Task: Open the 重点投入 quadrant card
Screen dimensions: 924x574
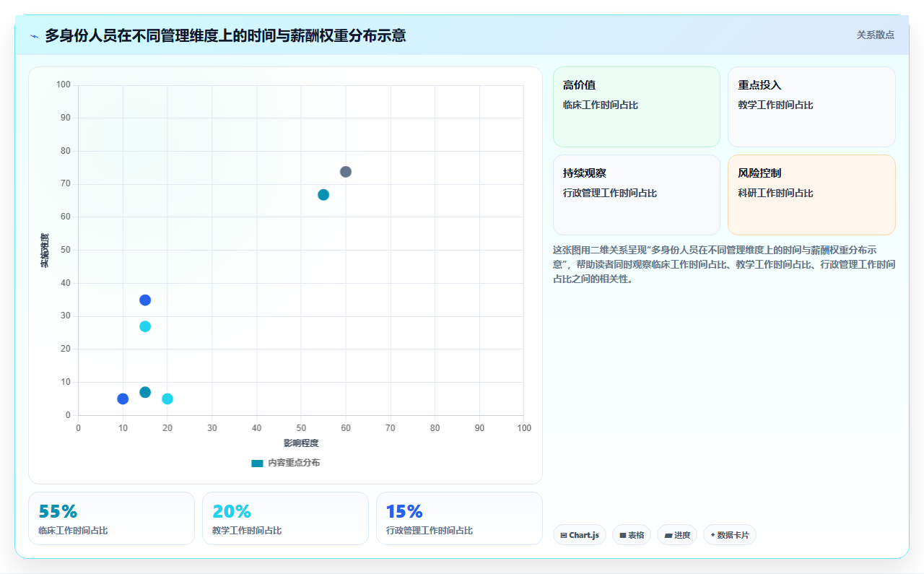Action: click(811, 107)
